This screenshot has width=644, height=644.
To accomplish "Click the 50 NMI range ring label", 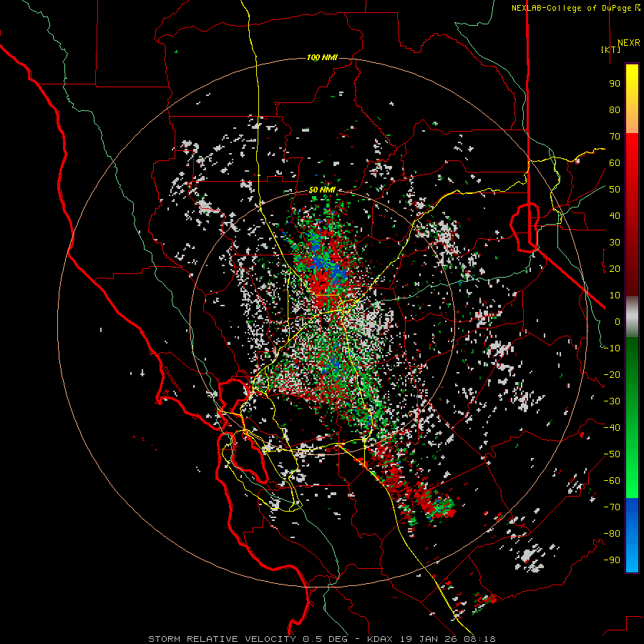I will pyautogui.click(x=322, y=190).
